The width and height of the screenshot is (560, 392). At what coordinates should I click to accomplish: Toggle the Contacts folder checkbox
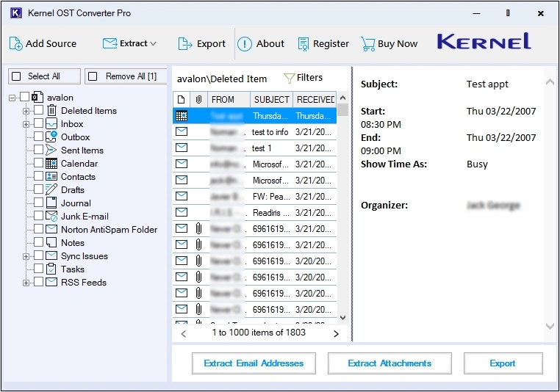(x=38, y=177)
